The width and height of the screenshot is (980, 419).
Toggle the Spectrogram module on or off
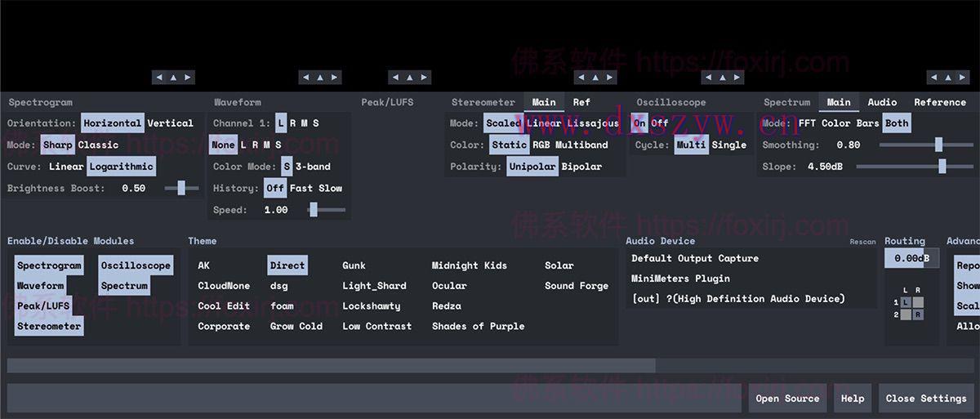click(49, 265)
